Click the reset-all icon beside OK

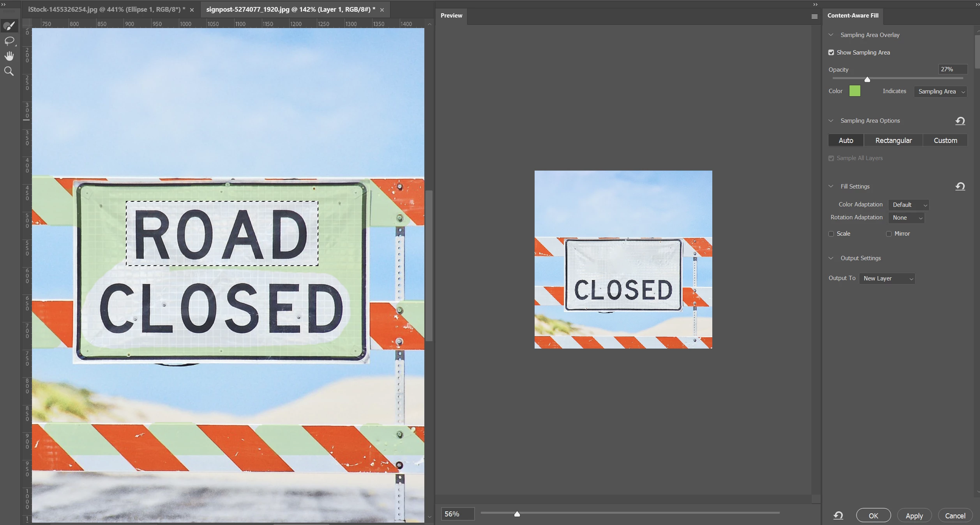pyautogui.click(x=838, y=516)
